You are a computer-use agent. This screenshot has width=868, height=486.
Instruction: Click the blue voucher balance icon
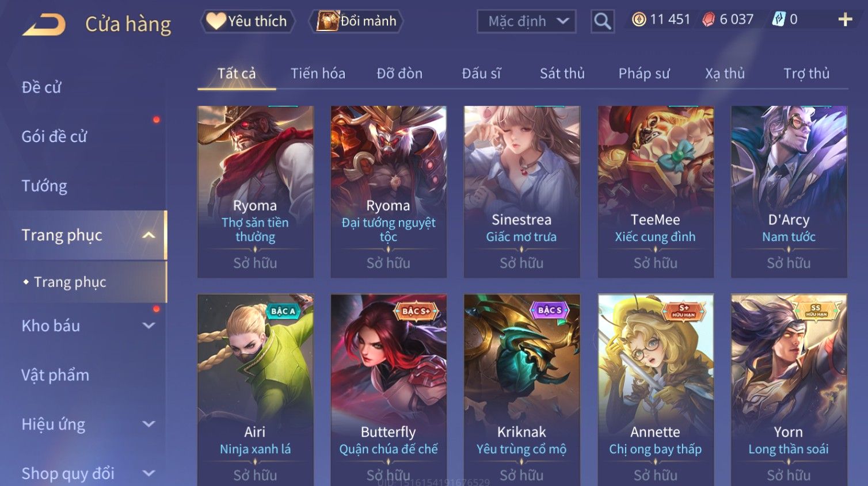[x=778, y=20]
